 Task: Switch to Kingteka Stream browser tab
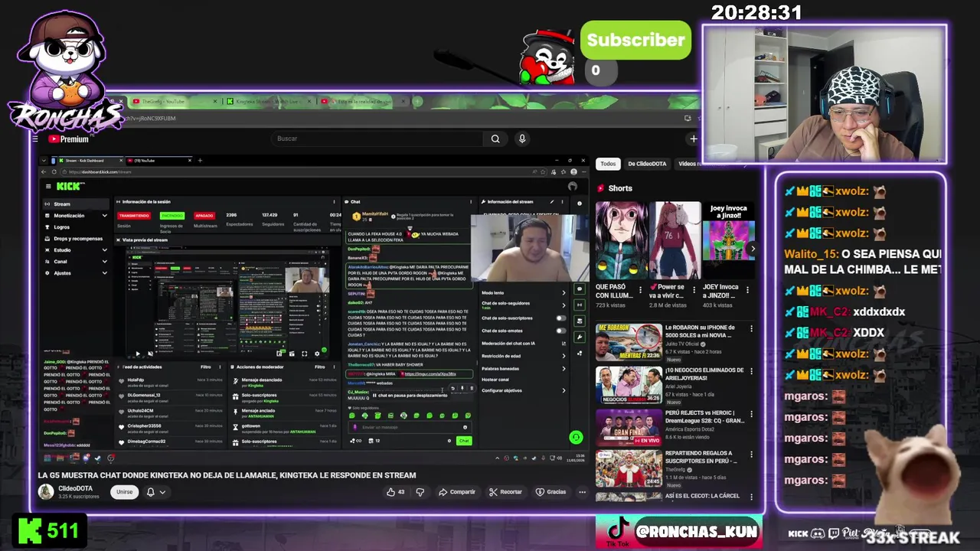pos(268,102)
